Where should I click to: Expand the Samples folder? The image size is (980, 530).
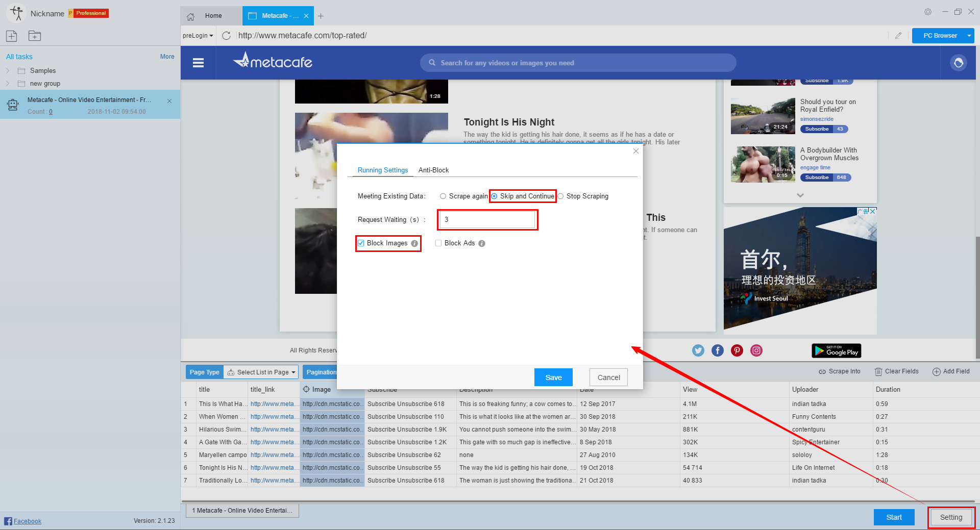coord(8,70)
